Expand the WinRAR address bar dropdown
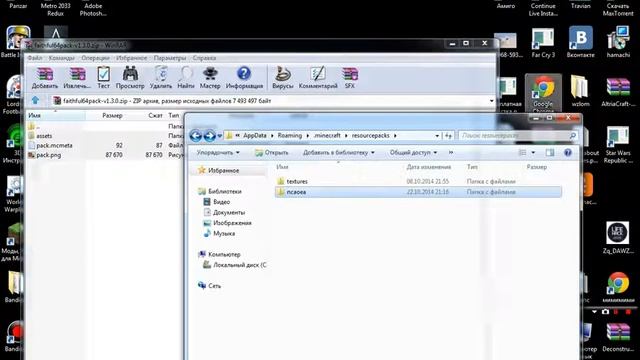The height and width of the screenshot is (360, 640). [x=491, y=100]
